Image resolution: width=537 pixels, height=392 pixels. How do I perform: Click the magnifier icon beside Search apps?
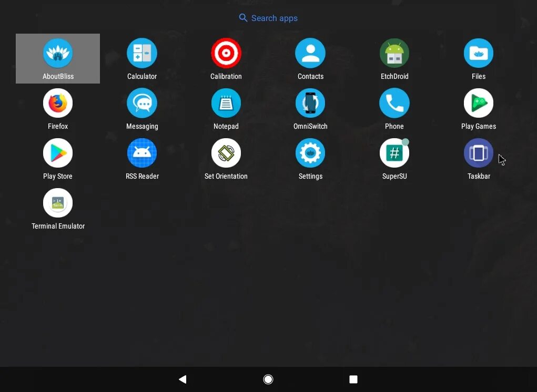pyautogui.click(x=243, y=18)
